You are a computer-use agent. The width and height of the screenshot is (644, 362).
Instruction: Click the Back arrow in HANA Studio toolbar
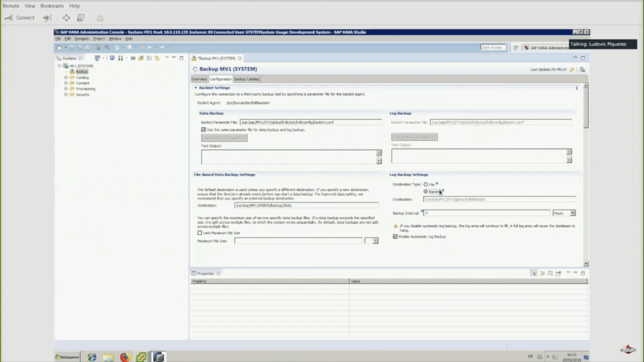(150, 47)
